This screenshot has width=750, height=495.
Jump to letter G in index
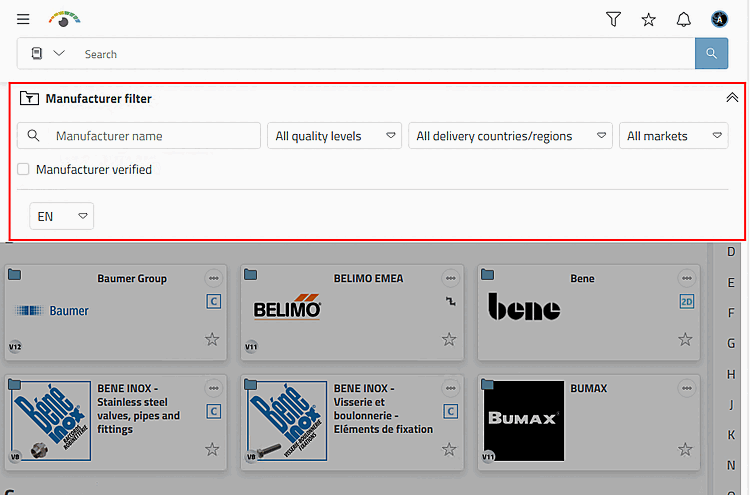pyautogui.click(x=731, y=343)
